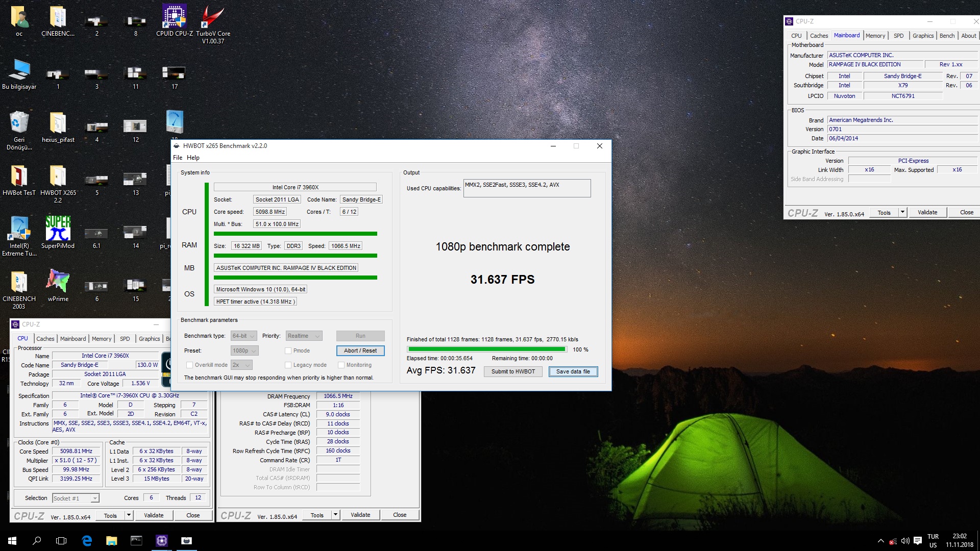
Task: Toggle the Legacy mode checkbox
Action: (x=288, y=365)
